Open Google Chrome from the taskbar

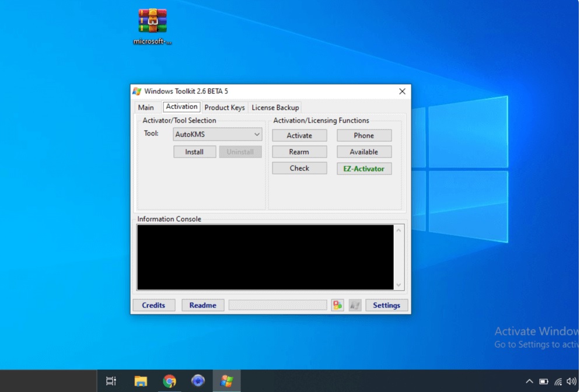(169, 381)
